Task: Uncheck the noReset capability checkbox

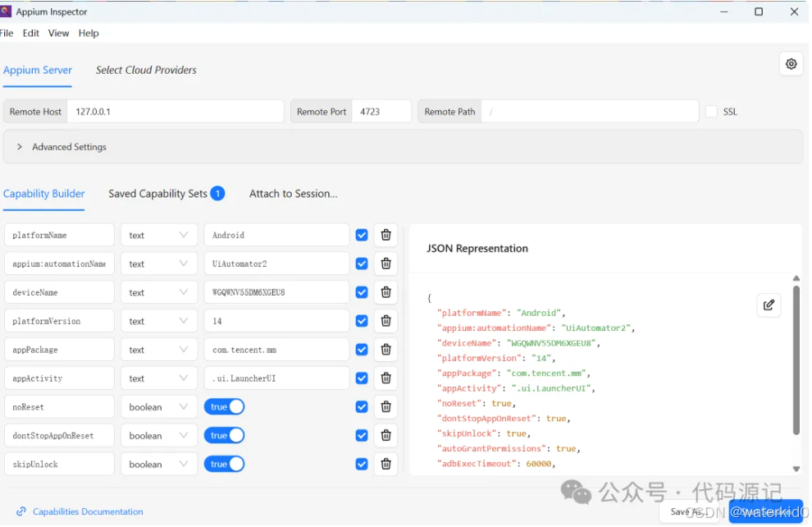Action: coord(363,408)
